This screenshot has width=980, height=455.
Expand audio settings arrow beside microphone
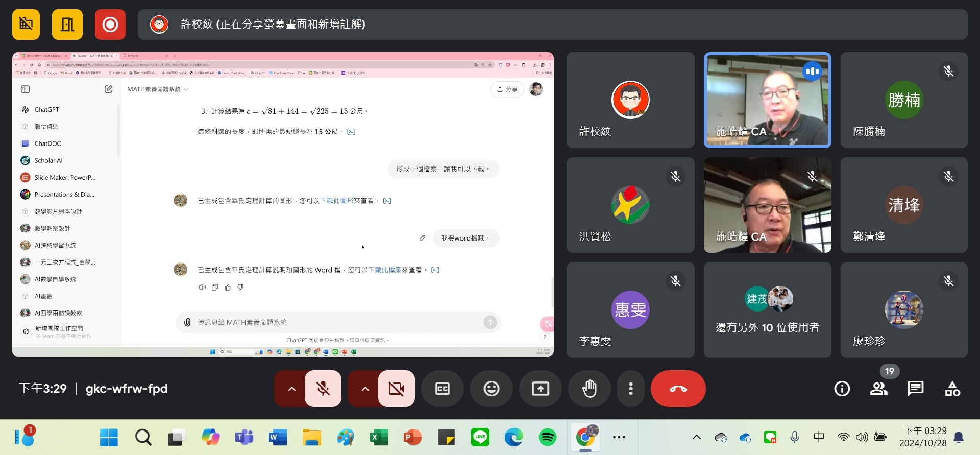point(291,389)
